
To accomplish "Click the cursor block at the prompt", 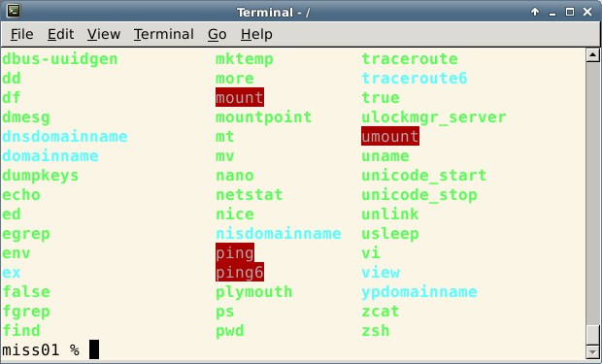I will 94,349.
